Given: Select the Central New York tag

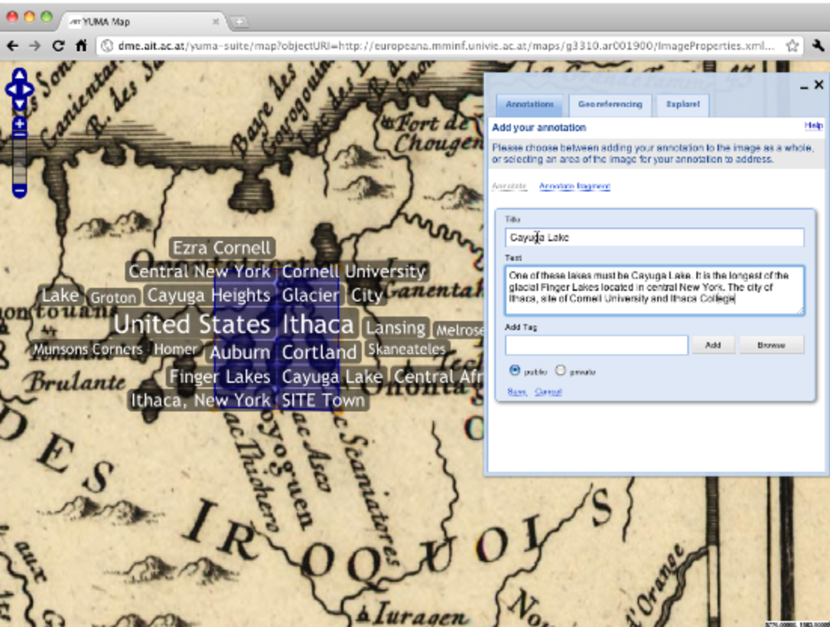Looking at the screenshot, I should tap(200, 271).
